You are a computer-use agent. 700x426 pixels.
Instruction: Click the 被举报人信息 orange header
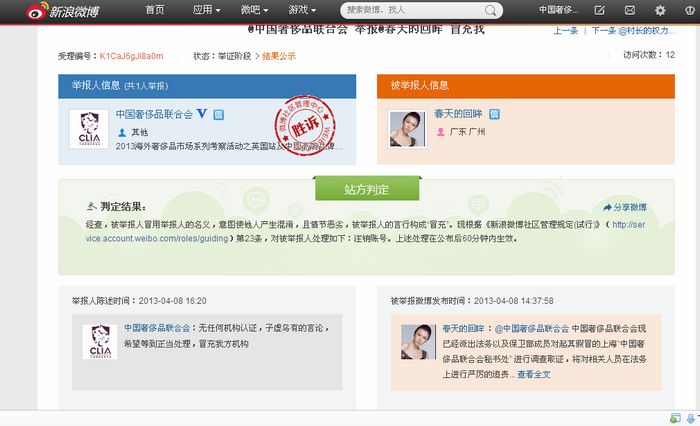(x=526, y=86)
